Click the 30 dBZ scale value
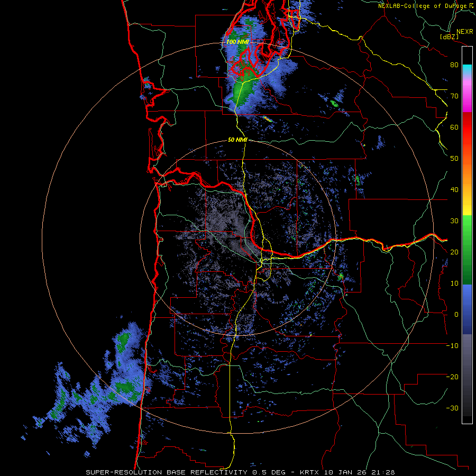The height and width of the screenshot is (476, 476). click(x=454, y=221)
